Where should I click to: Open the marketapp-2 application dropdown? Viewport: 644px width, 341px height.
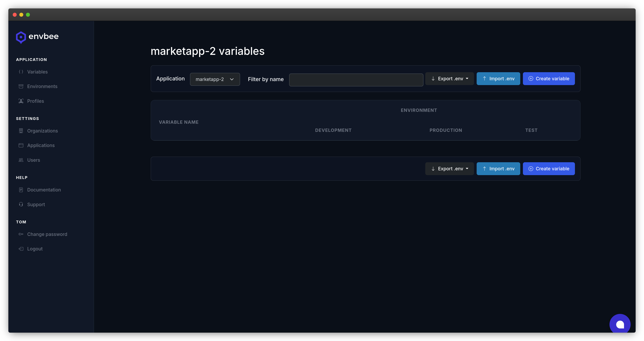point(215,79)
